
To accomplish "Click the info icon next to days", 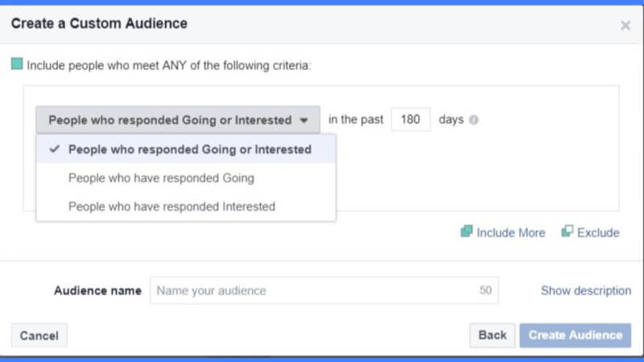I will pyautogui.click(x=473, y=119).
